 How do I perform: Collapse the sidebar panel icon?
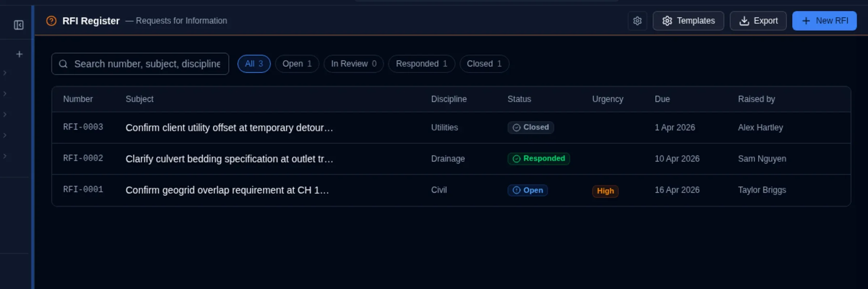(x=19, y=25)
